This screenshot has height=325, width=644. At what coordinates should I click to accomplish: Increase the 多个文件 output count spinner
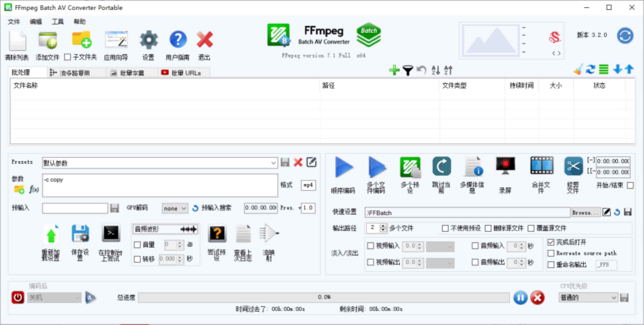point(383,226)
